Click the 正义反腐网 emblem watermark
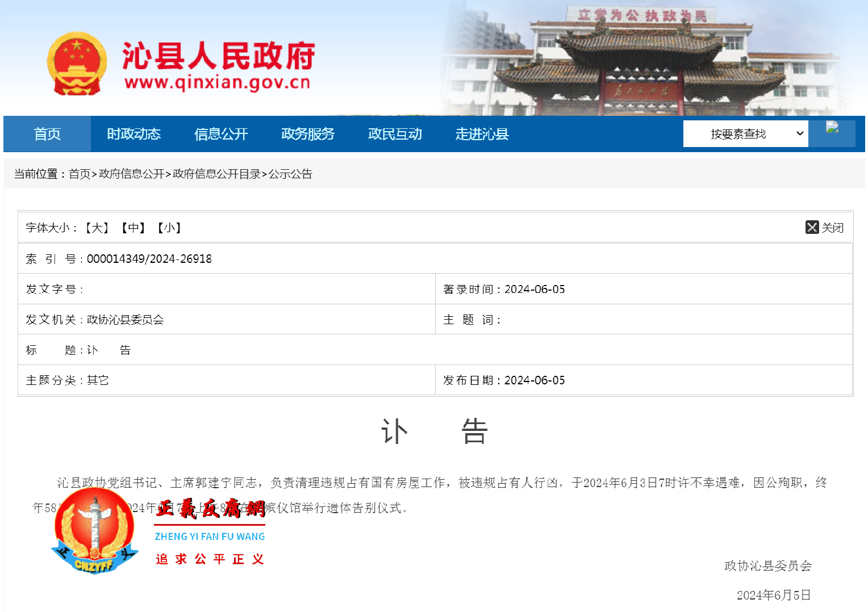868x612 pixels. click(94, 531)
